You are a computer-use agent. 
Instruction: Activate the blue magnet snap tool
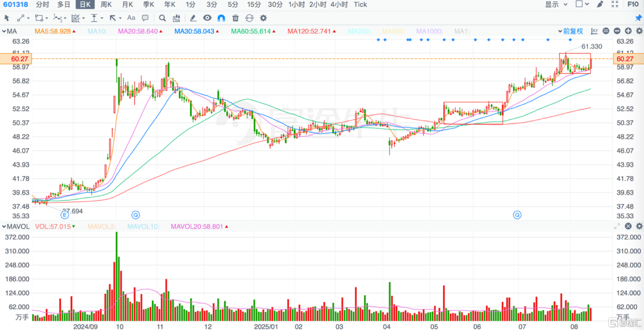pos(221,18)
